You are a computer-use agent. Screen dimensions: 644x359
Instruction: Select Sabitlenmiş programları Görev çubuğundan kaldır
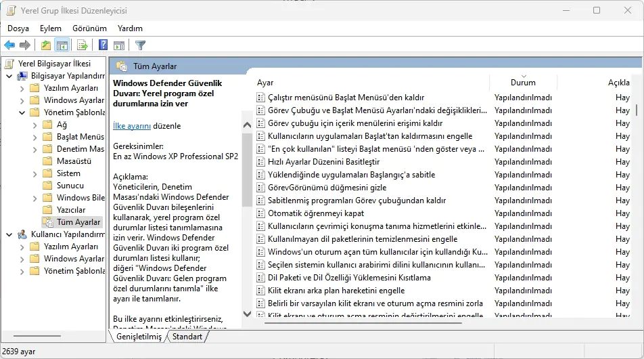tap(357, 200)
